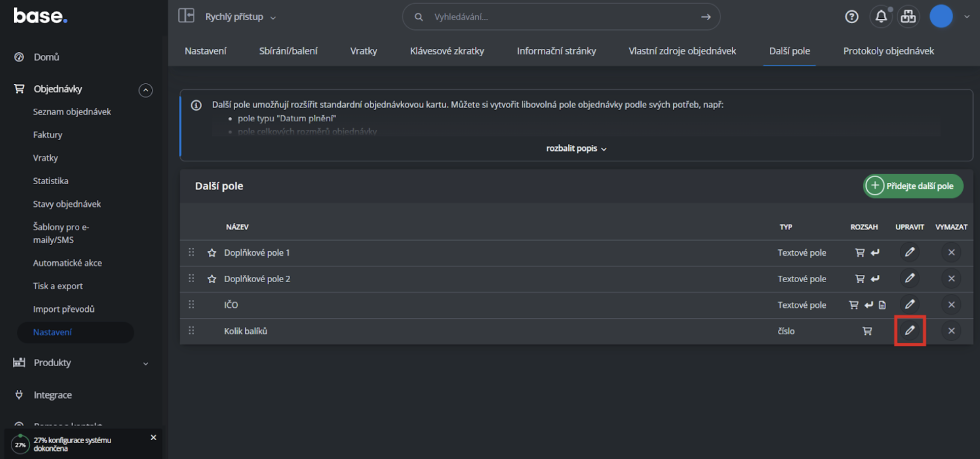Click the blue user avatar
Viewport: 980px width, 459px height.
click(x=941, y=16)
